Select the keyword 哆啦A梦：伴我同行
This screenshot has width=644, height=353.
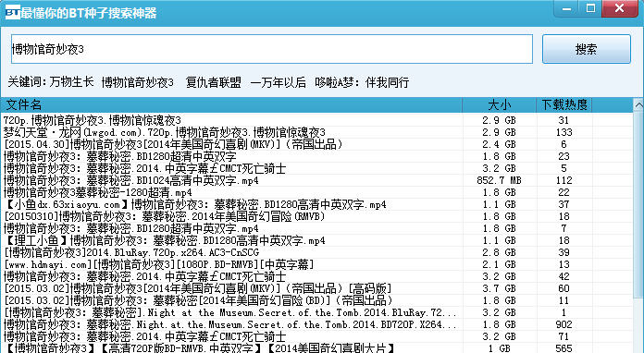point(362,82)
